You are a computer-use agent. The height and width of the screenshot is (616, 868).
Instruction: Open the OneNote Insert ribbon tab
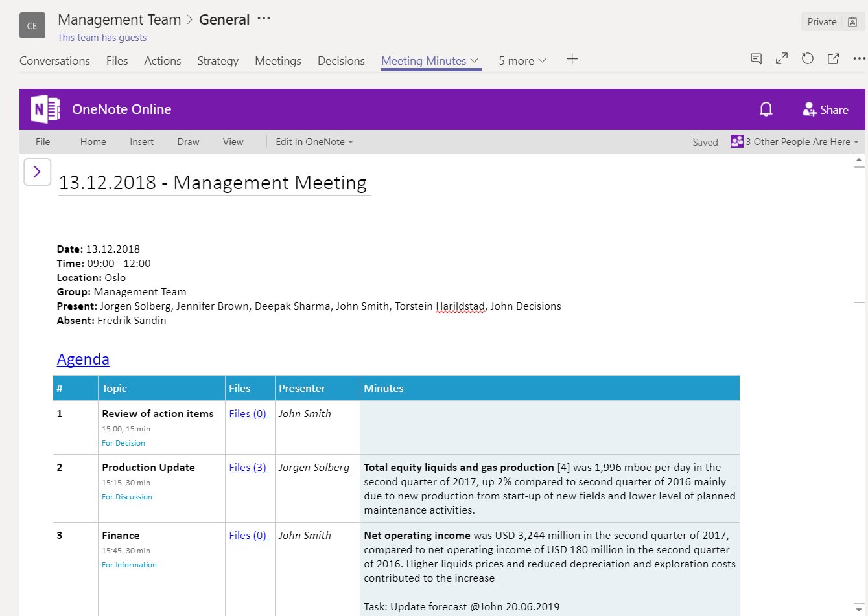pyautogui.click(x=141, y=142)
